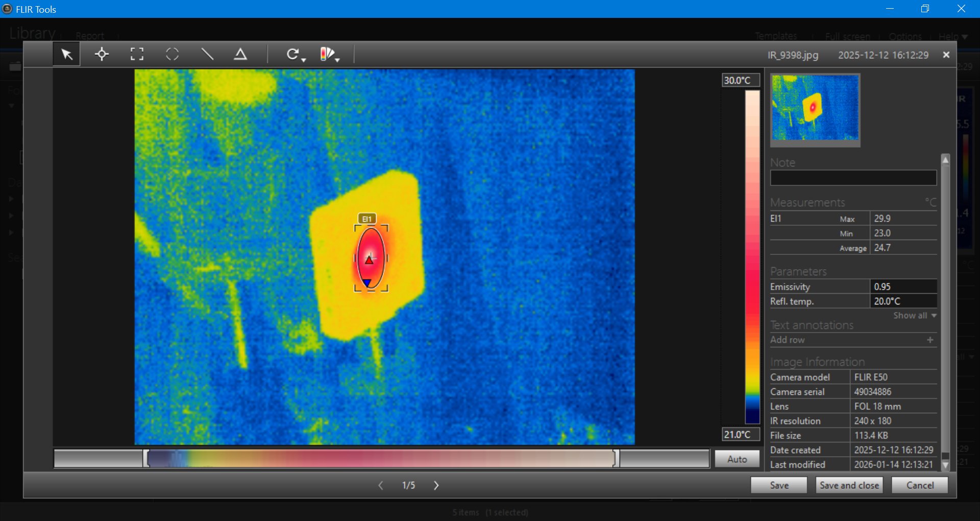Click the thermal image thumbnail preview
Viewport: 980px width, 521px height.
815,108
